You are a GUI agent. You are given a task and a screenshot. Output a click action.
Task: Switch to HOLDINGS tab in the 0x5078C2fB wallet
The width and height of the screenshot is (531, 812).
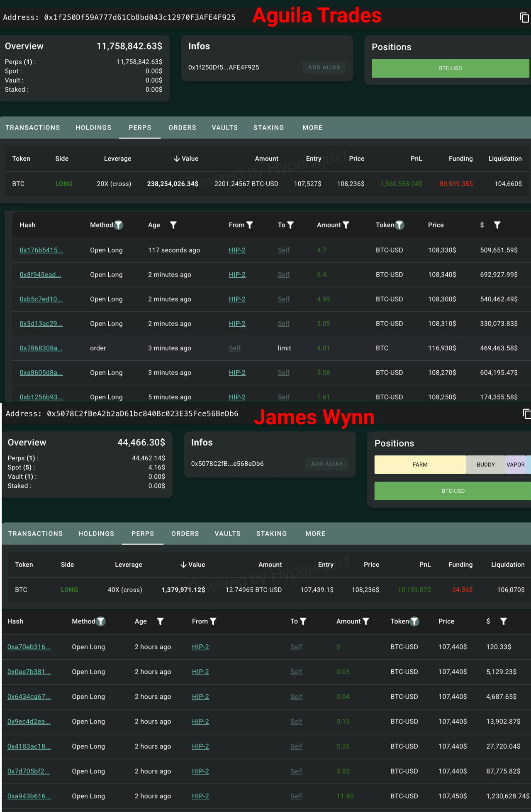(96, 533)
